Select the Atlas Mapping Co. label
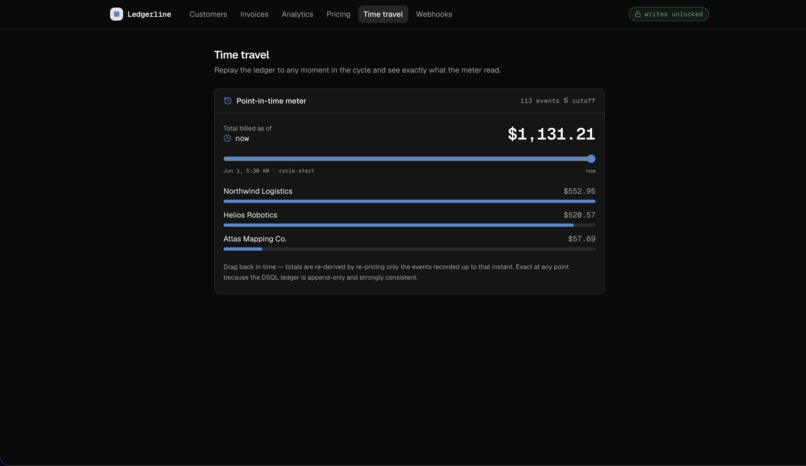806x466 pixels. (x=255, y=239)
